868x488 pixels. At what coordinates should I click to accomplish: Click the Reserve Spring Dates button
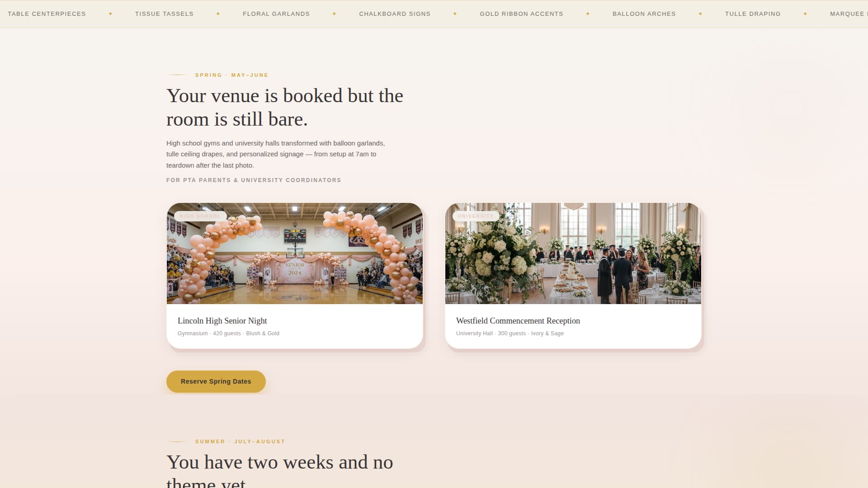(216, 381)
